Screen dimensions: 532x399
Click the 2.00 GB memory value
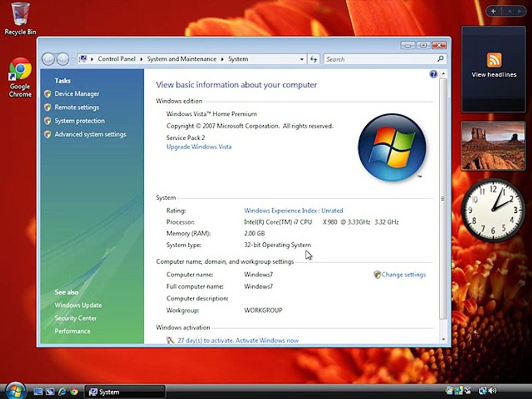[x=254, y=233]
